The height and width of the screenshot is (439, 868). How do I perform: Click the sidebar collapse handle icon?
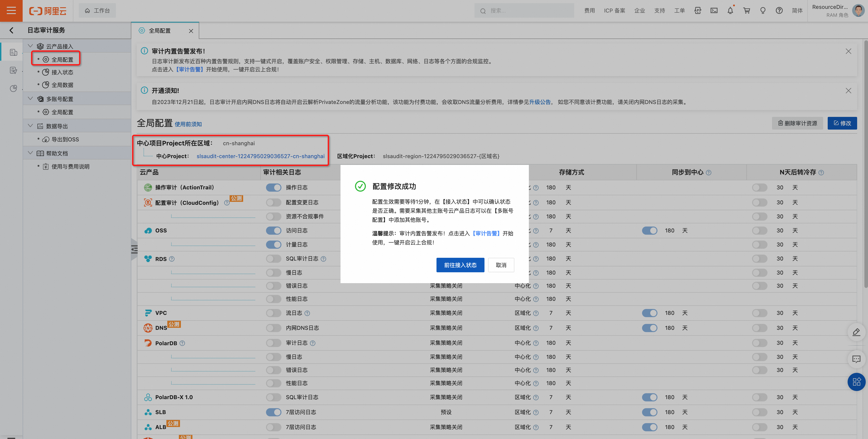134,249
